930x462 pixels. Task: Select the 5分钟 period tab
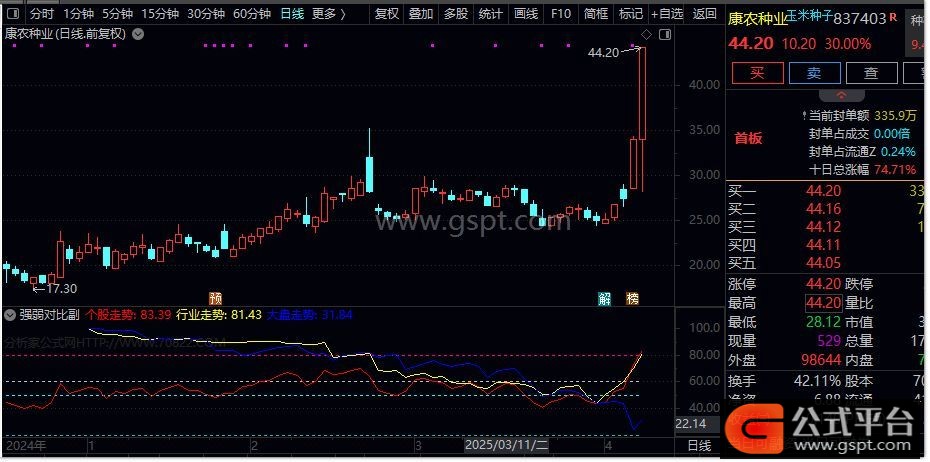coord(117,14)
